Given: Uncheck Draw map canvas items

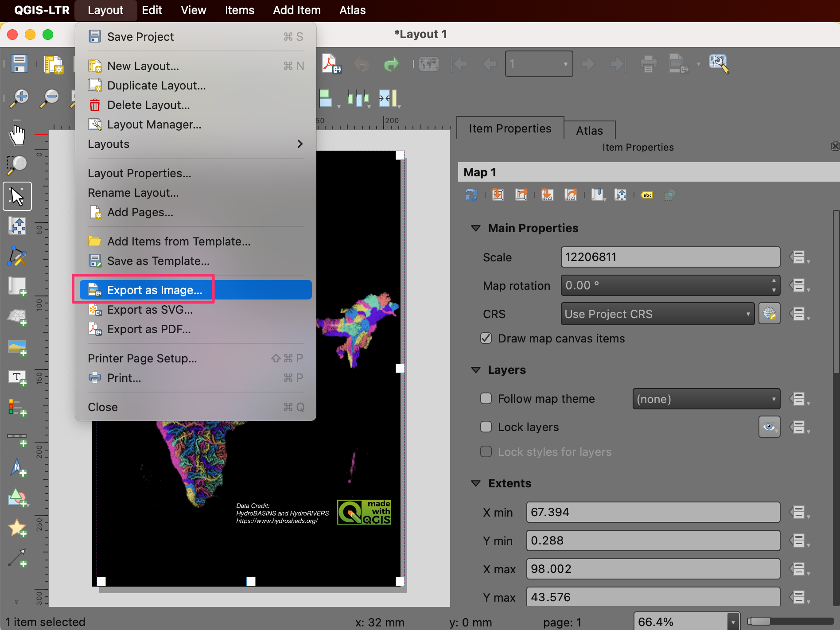Looking at the screenshot, I should point(486,338).
